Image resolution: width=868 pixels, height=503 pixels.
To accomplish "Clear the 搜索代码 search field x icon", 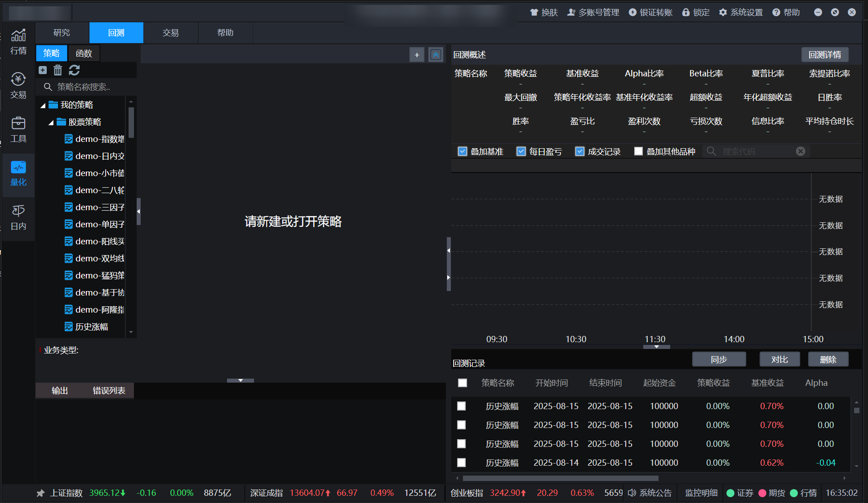I will (x=801, y=151).
